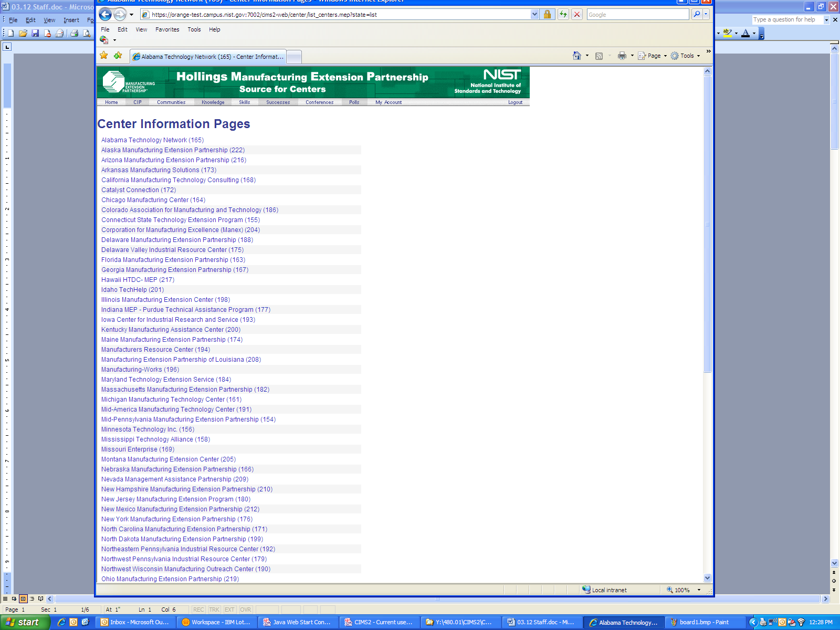Select the Alabama Technology Network browser tab
Screen dimensions: 840x630
[208, 57]
